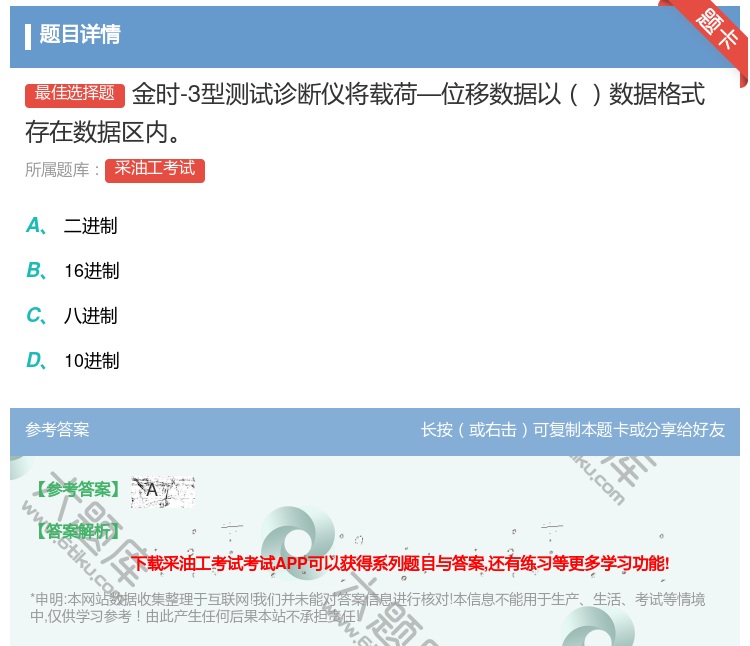Click the 【参考答案】 label

coord(78,489)
